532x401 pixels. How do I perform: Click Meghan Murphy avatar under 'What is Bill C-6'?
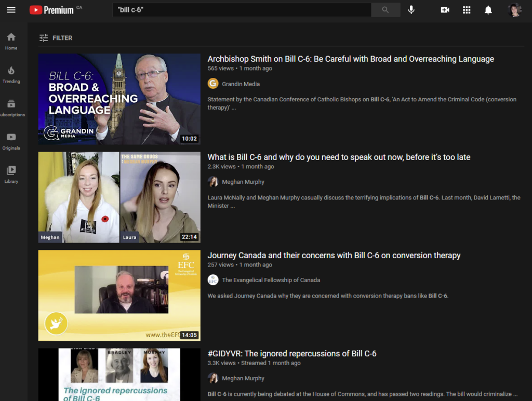pyautogui.click(x=213, y=181)
